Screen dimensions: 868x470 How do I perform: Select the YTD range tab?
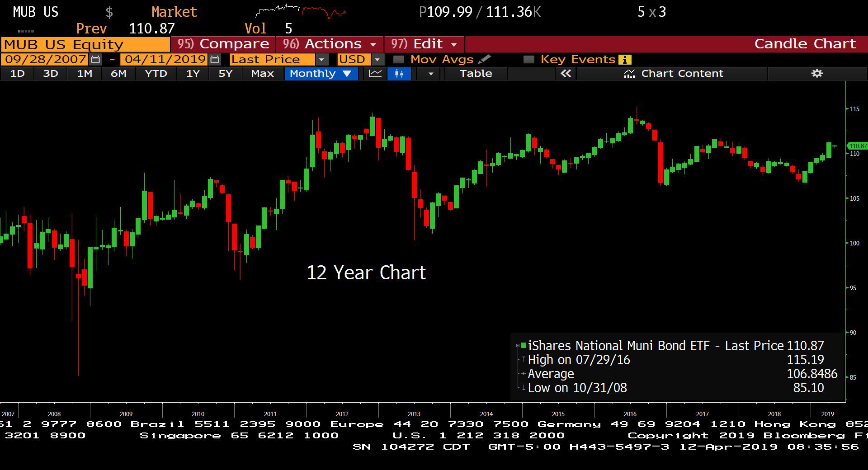tap(156, 73)
